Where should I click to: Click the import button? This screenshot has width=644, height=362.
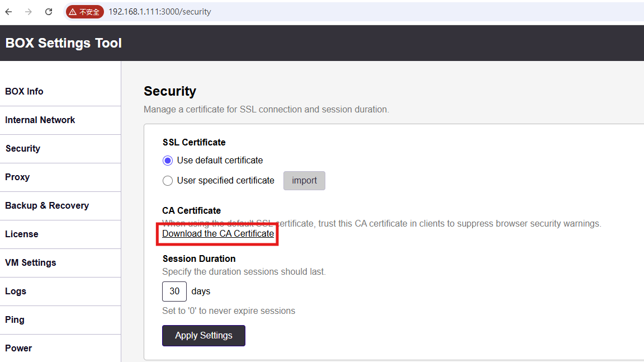[x=304, y=181]
